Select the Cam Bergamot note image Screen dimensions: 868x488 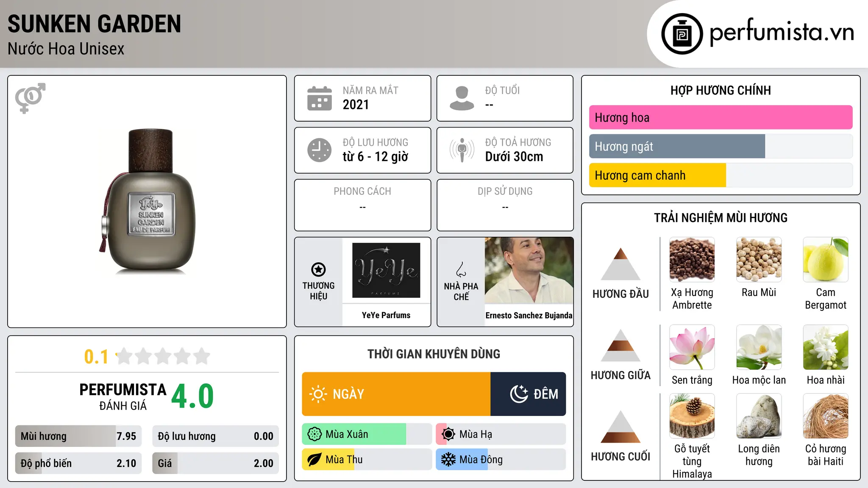click(826, 260)
